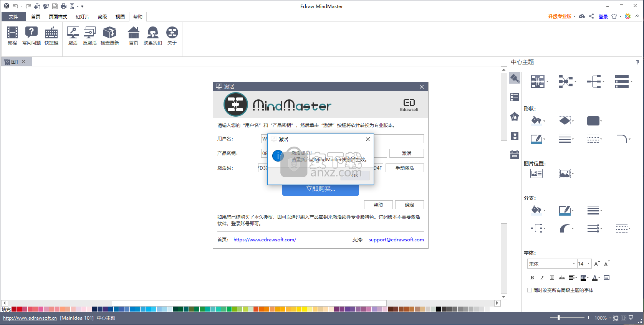The image size is (644, 325).
Task: Click the cloud share icon near 登录
Action: click(x=582, y=16)
